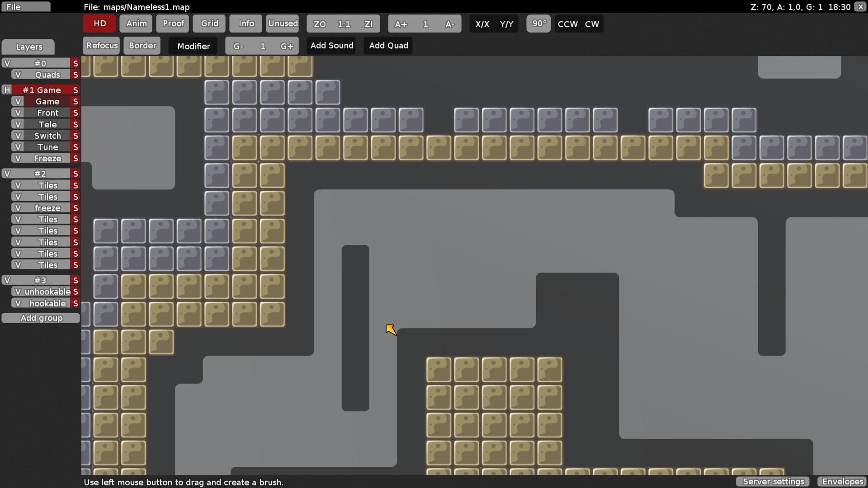Show the Info overlay
The width and height of the screenshot is (868, 488).
(245, 23)
